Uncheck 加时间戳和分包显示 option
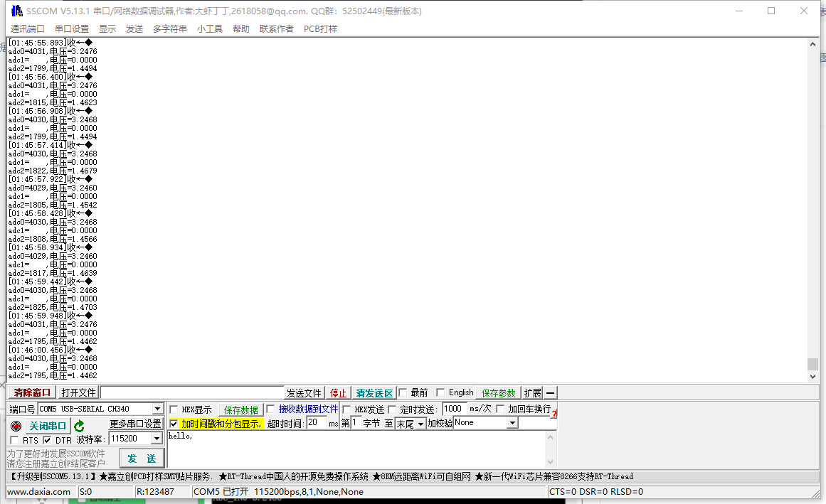 coord(174,422)
